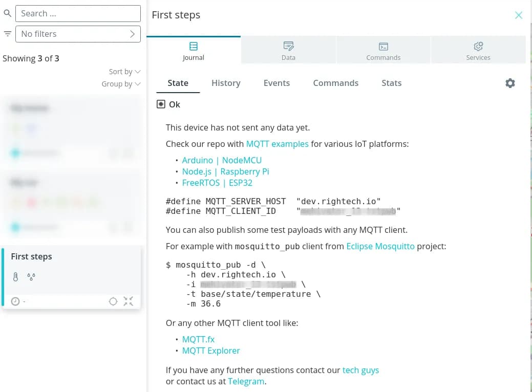
Task: Click the crosshair locate icon on First steps card
Action: click(x=113, y=301)
